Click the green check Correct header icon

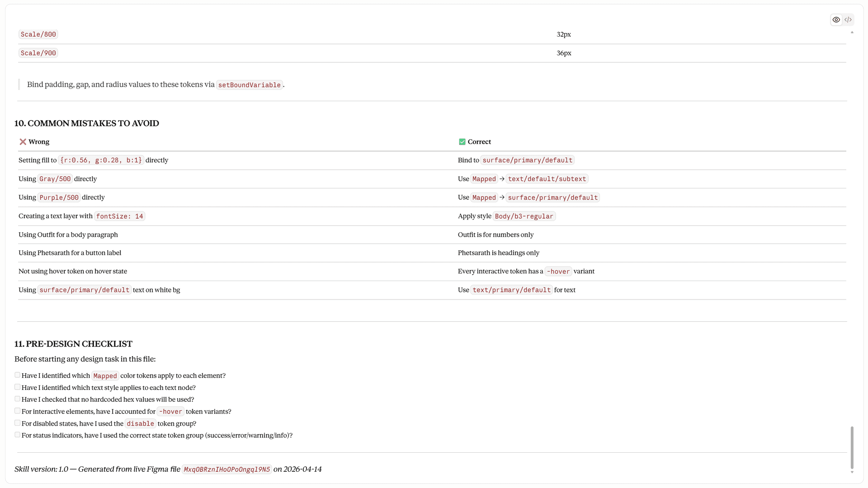pos(462,142)
